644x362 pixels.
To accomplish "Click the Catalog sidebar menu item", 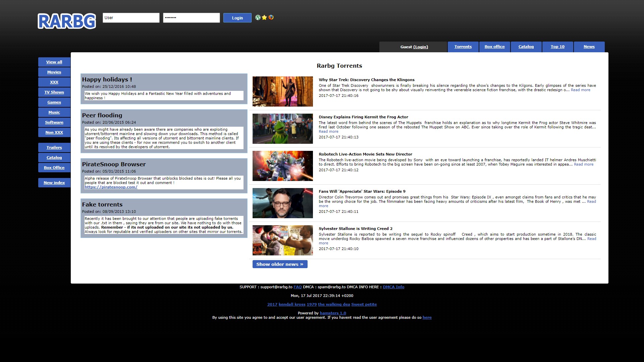I will pyautogui.click(x=54, y=157).
